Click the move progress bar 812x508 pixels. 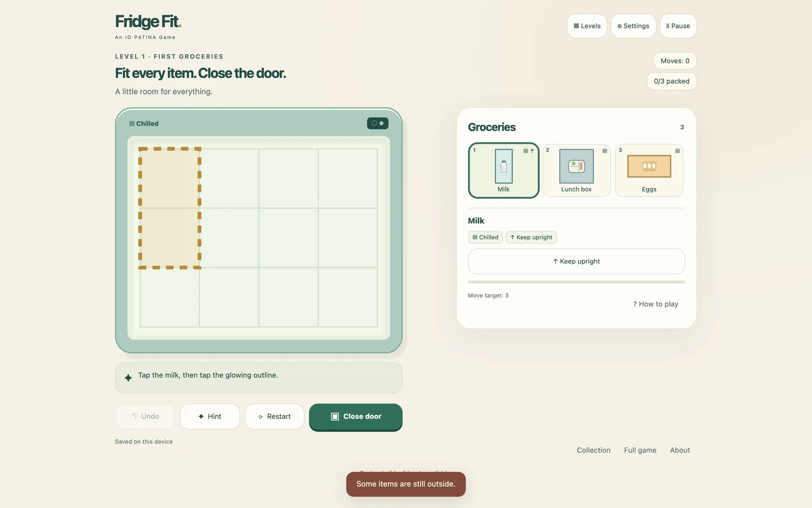(x=576, y=282)
